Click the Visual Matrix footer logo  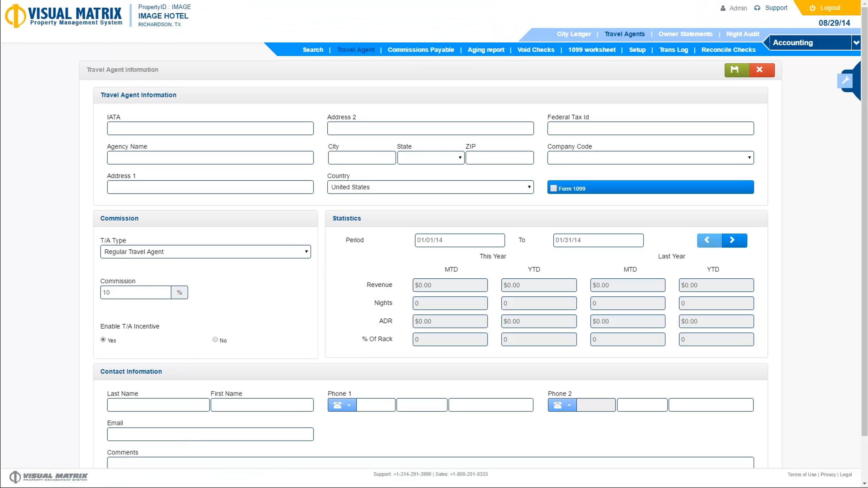tap(48, 477)
